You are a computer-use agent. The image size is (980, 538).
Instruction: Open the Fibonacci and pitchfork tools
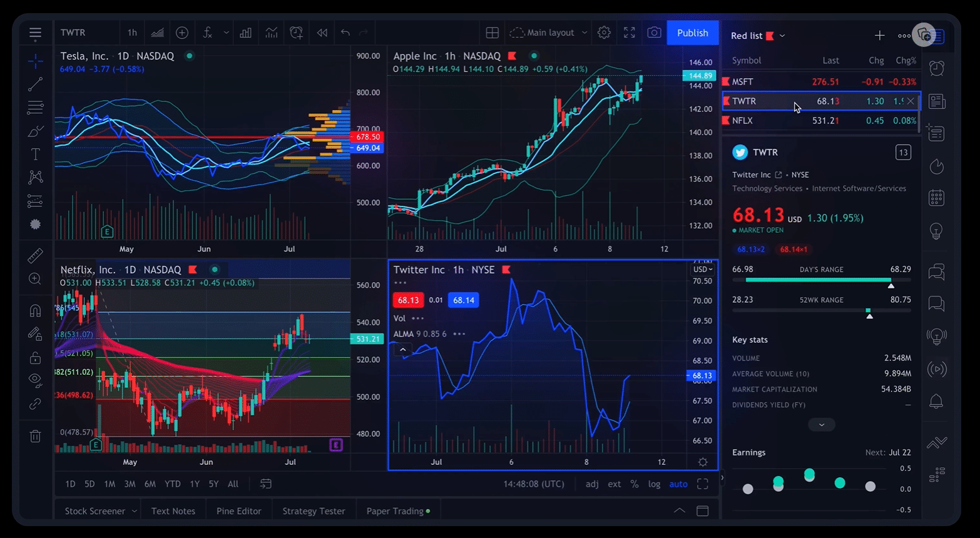tap(35, 108)
